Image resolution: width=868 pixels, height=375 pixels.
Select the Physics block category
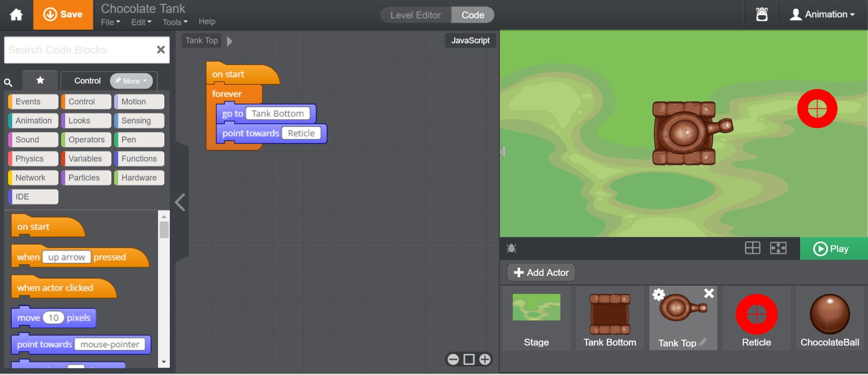(x=33, y=159)
